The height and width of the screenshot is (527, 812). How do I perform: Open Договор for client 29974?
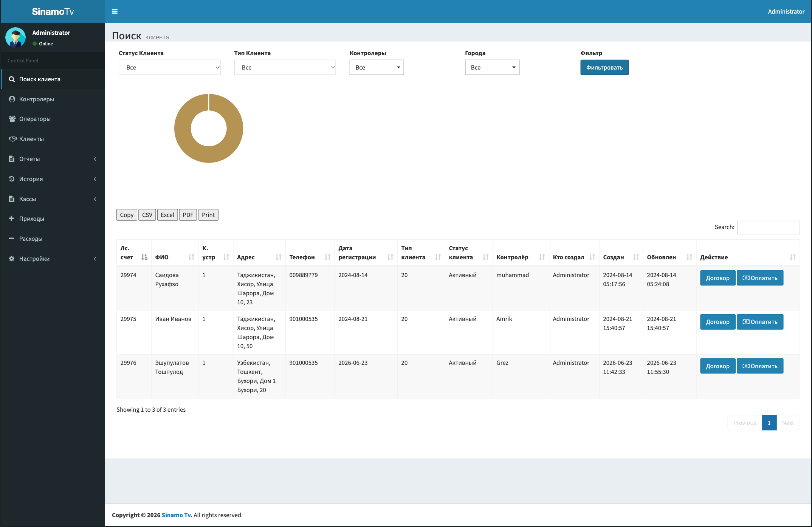pos(717,278)
